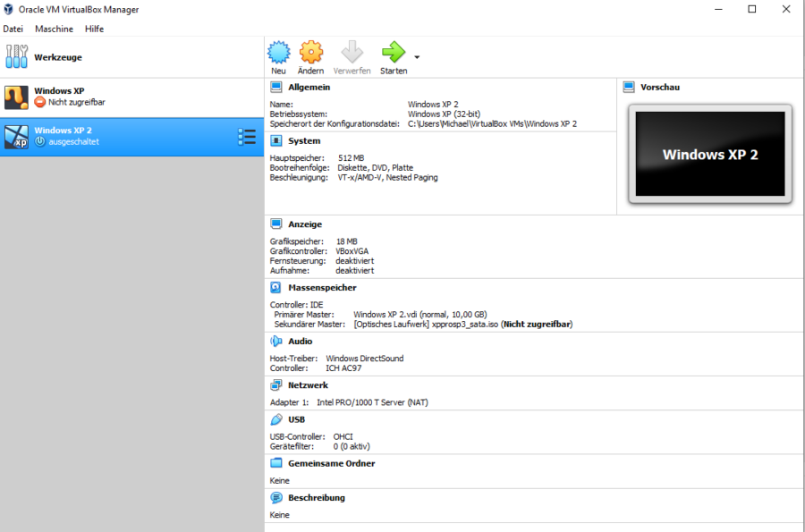Open the Beschreibung heading
805x532 pixels.
317,498
